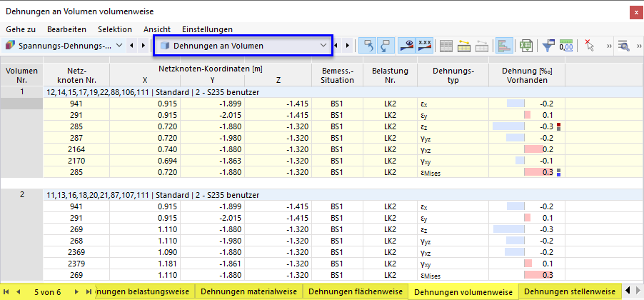Screen dimensions: 644x300
Task: Go to next item left of Dehnungen dropdown
Action: (x=143, y=46)
